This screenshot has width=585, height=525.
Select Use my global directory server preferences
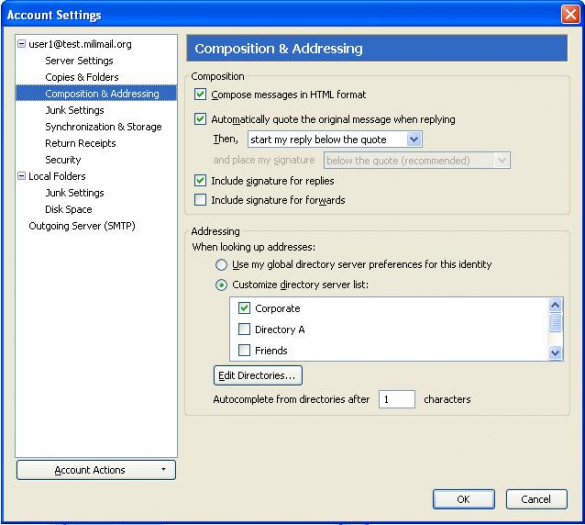click(221, 265)
